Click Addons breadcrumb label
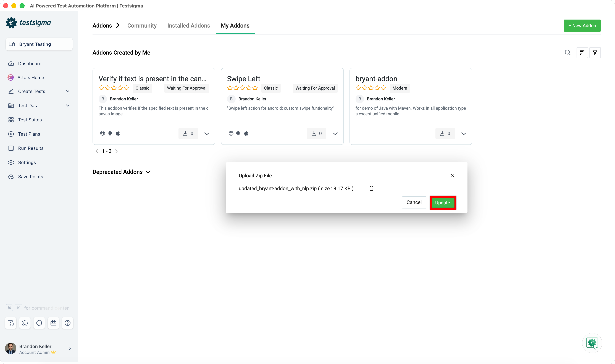Screen dimensions: 615x364 coord(102,26)
